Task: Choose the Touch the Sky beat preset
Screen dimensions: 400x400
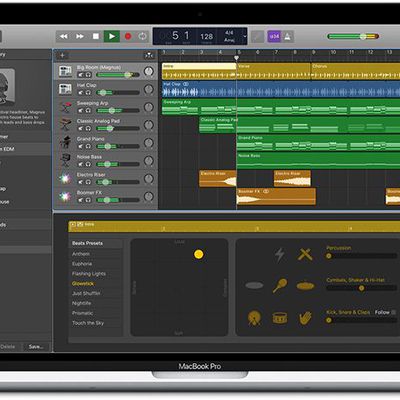Action: point(88,323)
